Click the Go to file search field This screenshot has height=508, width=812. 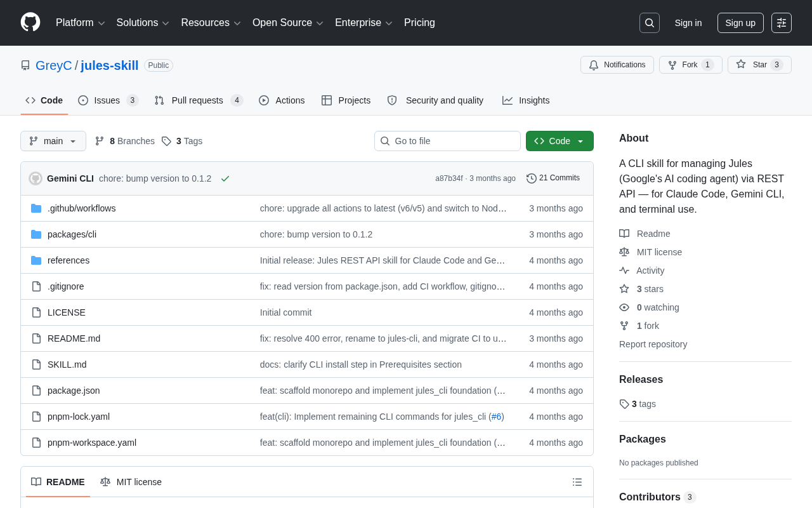447,141
